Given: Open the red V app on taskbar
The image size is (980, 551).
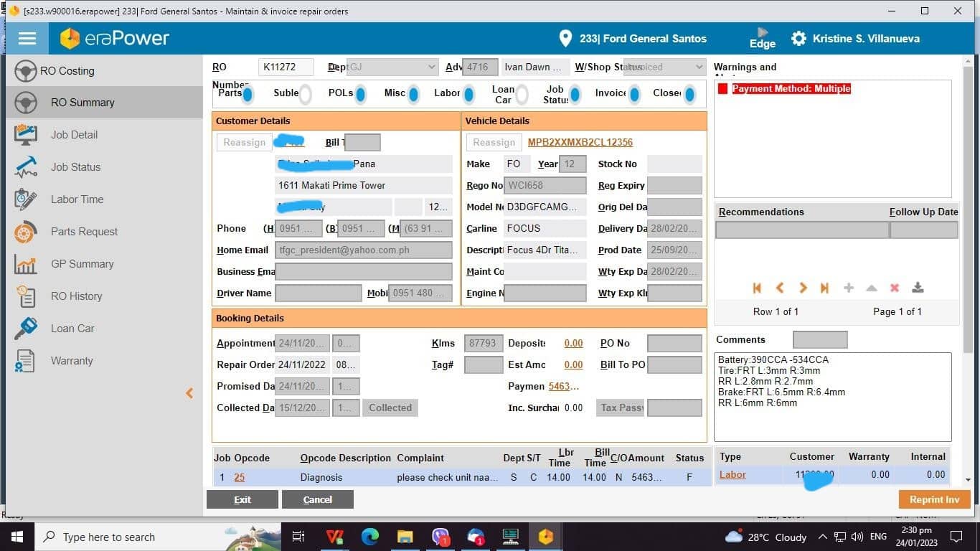Looking at the screenshot, I should pyautogui.click(x=334, y=537).
